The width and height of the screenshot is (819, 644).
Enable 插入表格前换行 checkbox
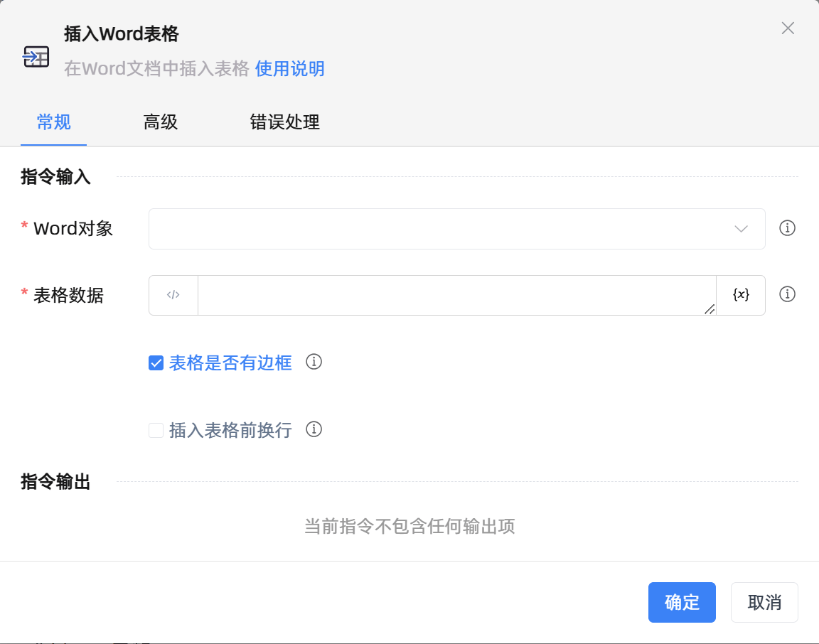coord(156,430)
